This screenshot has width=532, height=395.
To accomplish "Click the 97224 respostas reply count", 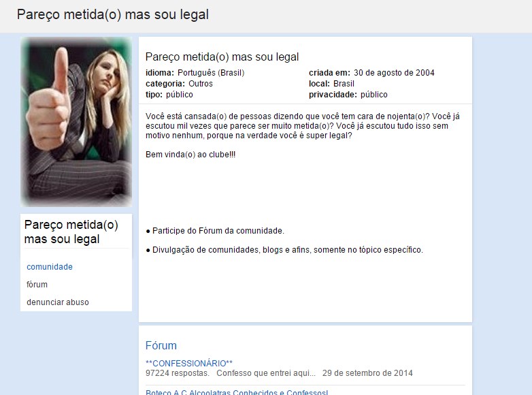I will [x=177, y=373].
